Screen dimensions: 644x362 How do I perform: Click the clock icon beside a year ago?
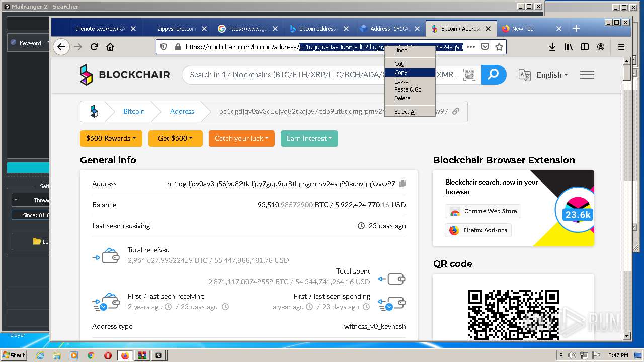click(309, 307)
